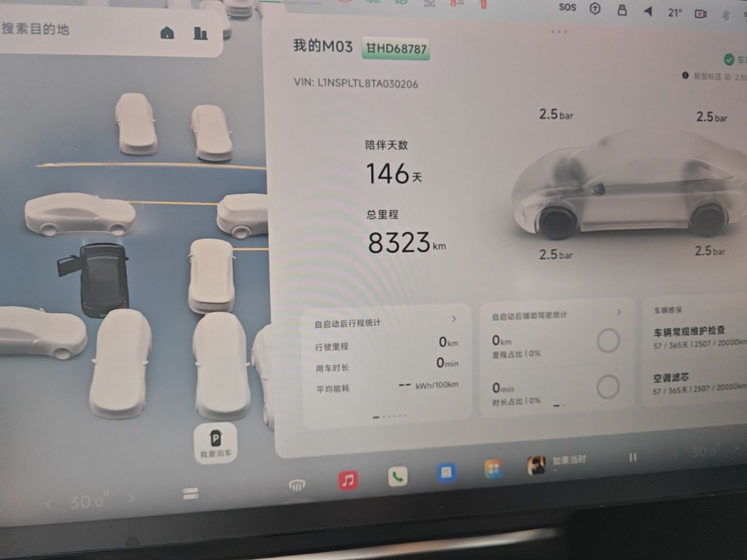Open 车辆常规维护检查 maintenance item
Image resolution: width=747 pixels, height=560 pixels.
[x=700, y=337]
